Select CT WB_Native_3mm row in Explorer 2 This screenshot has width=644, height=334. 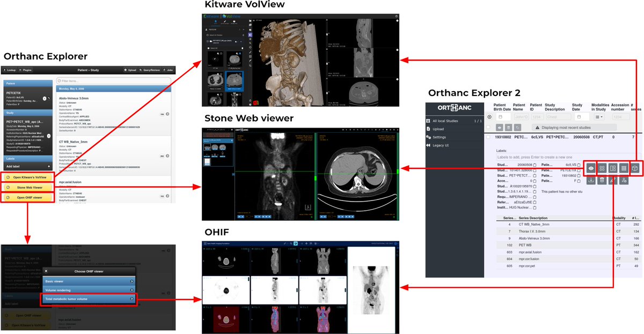[x=568, y=224]
